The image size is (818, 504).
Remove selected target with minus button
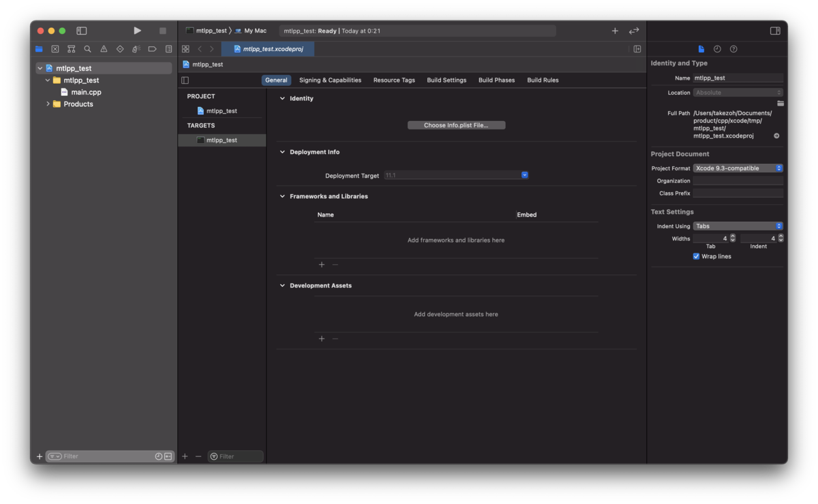point(198,456)
